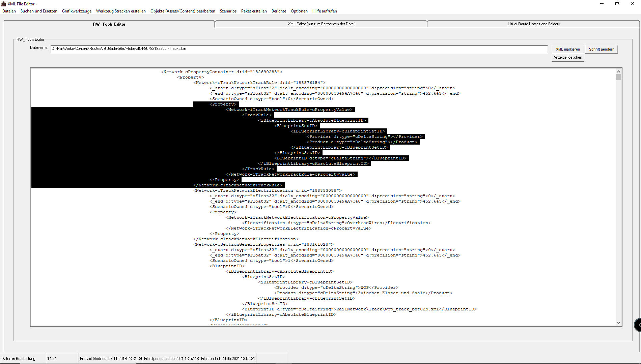Open List of Route Names and Folders tab
The image size is (641, 364).
533,24
